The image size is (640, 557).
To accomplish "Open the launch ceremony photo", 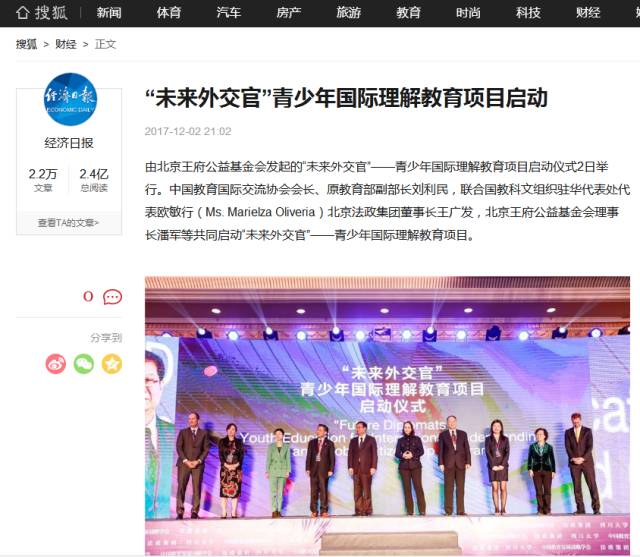I will coord(387,415).
